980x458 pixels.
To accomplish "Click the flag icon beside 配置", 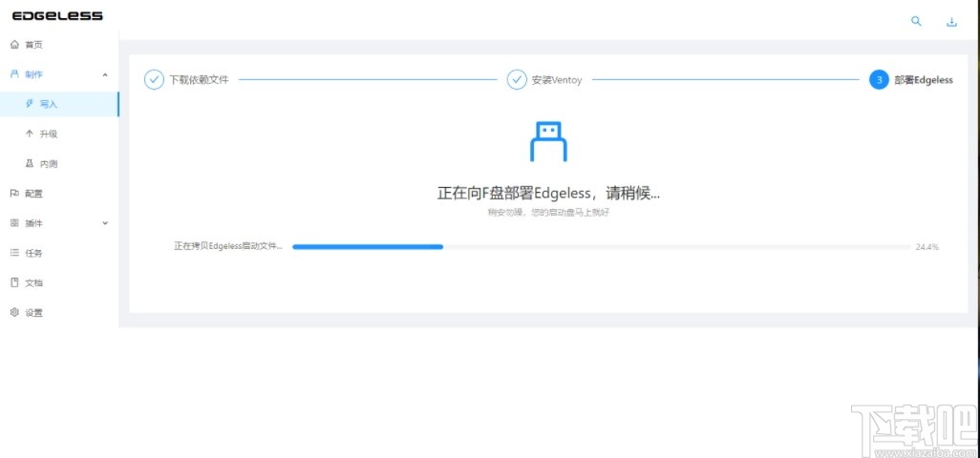I will click(x=15, y=194).
